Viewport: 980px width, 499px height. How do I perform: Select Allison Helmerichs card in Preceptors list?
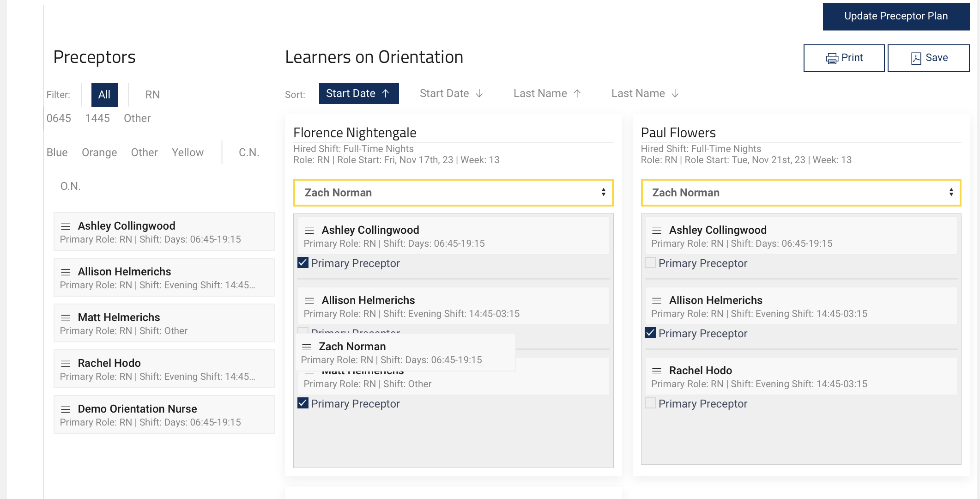pos(164,277)
